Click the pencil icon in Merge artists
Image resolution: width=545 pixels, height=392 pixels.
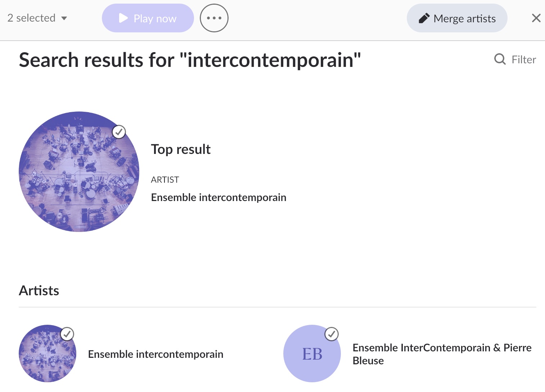424,18
